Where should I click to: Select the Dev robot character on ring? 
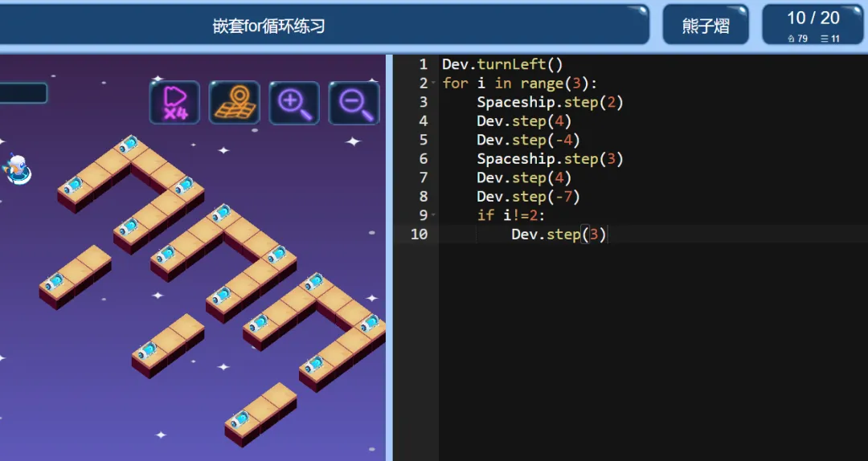click(x=18, y=169)
